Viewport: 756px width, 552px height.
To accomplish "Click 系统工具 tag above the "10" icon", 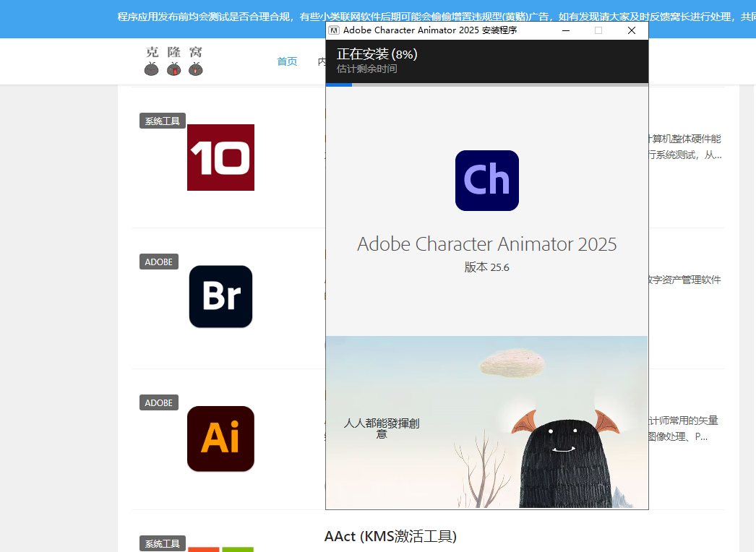I will [163, 121].
